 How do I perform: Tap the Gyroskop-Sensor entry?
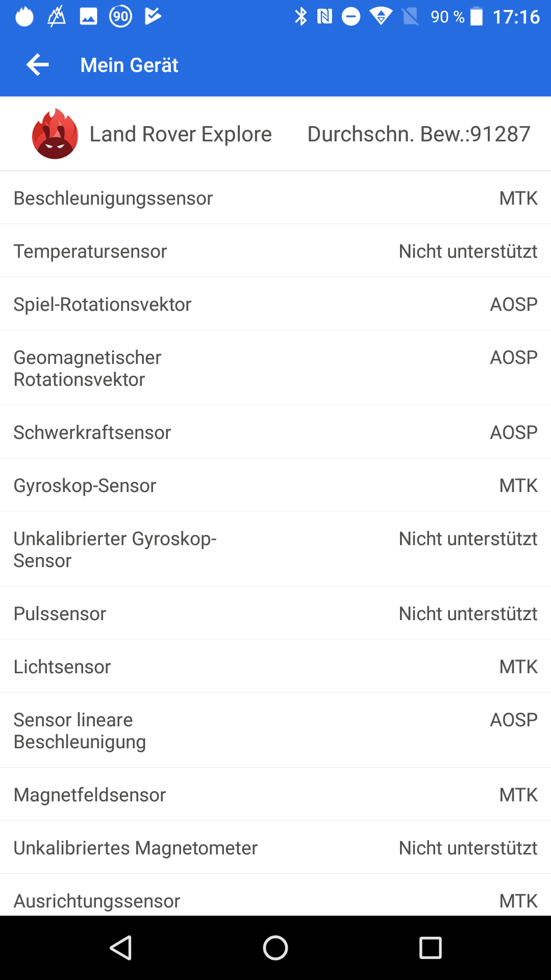[275, 485]
